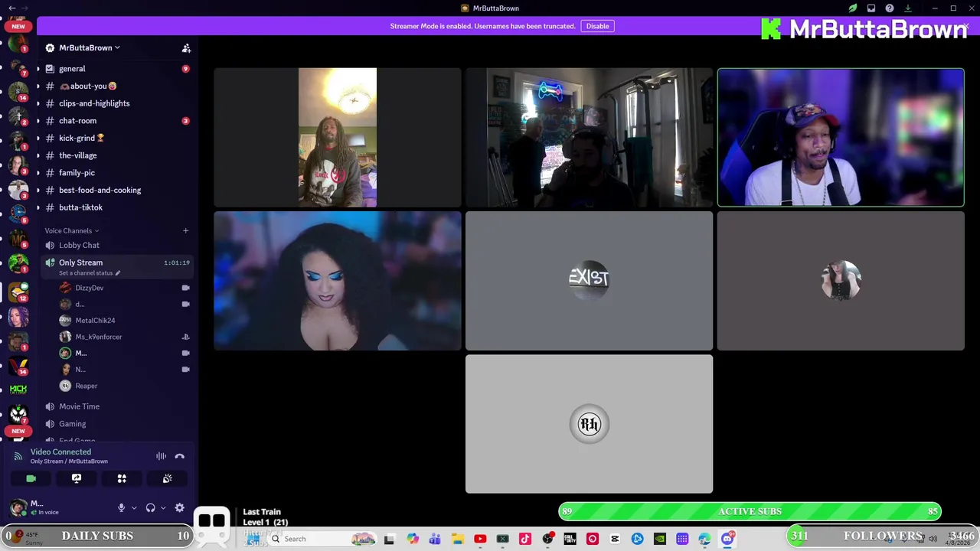Open the Activities launcher with four shapes icon
This screenshot has width=980, height=551.
pos(122,478)
